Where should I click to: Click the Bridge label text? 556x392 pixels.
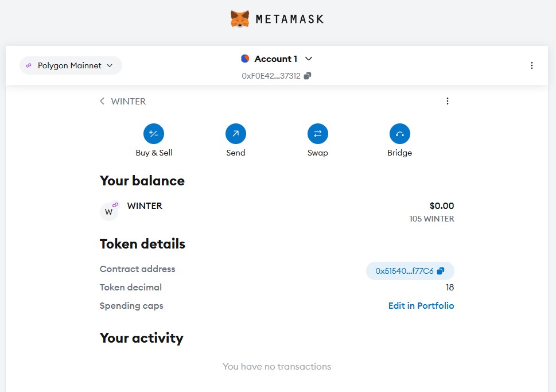[400, 153]
